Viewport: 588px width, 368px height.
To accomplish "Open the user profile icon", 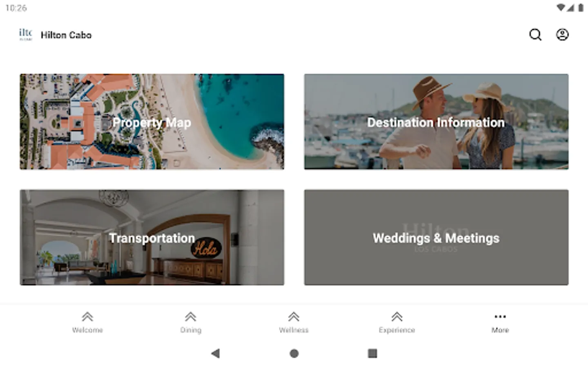I will click(x=562, y=35).
